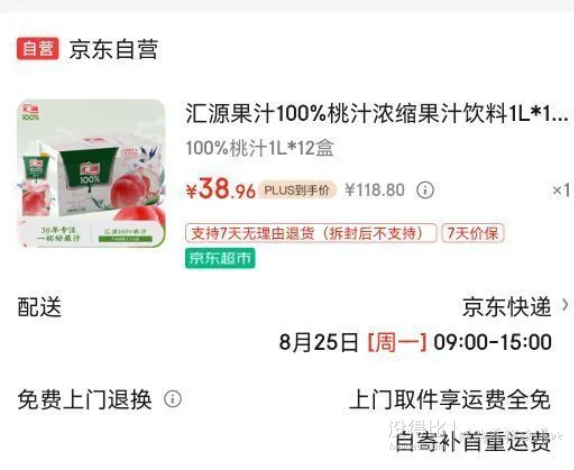Viewport: 574px width, 470px height.
Task: Open the 京东自营 store name
Action: [x=113, y=49]
